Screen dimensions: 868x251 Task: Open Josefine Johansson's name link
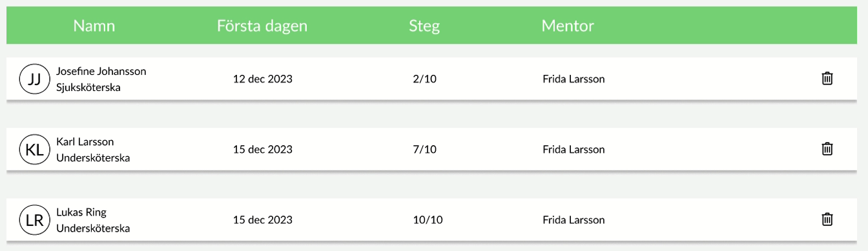click(101, 71)
